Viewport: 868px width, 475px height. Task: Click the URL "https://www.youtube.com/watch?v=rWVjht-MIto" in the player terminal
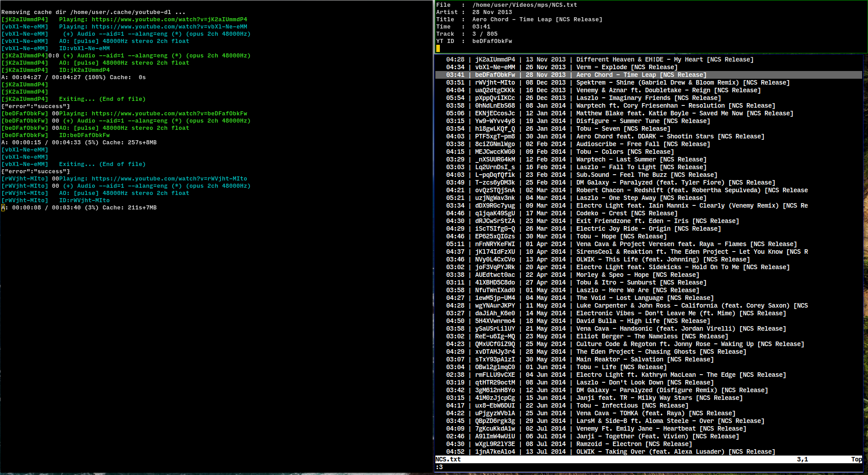coord(170,179)
